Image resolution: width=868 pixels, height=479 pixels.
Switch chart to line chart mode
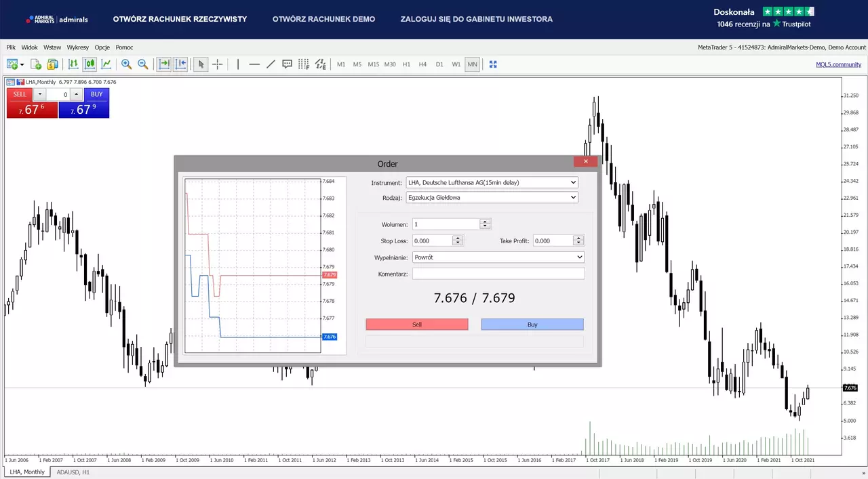106,64
